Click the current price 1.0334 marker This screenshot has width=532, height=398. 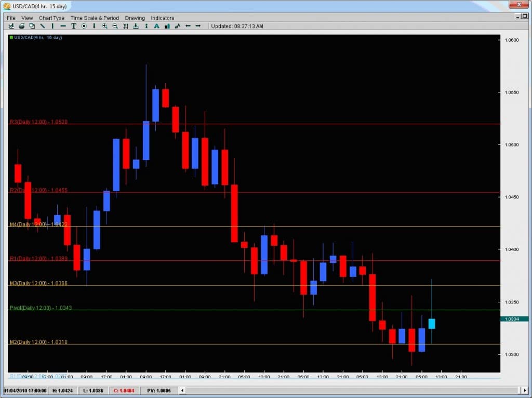click(514, 319)
